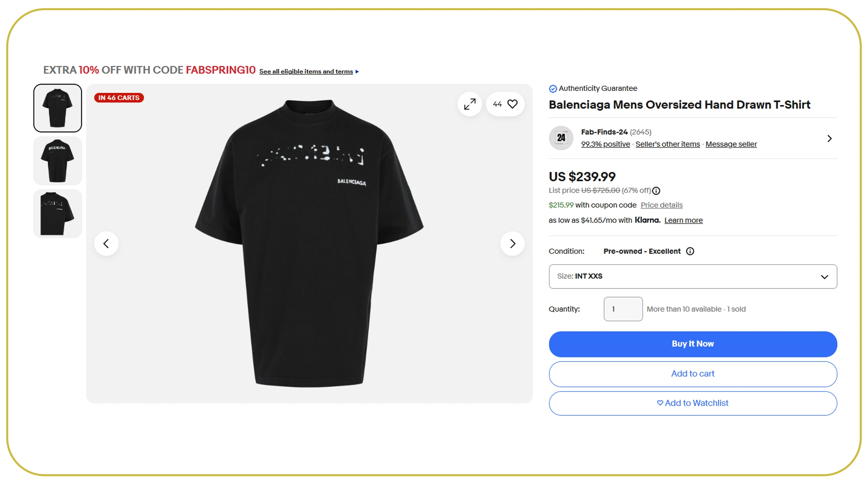The image size is (868, 484).
Task: Open the See all eligible items link
Action: point(306,72)
